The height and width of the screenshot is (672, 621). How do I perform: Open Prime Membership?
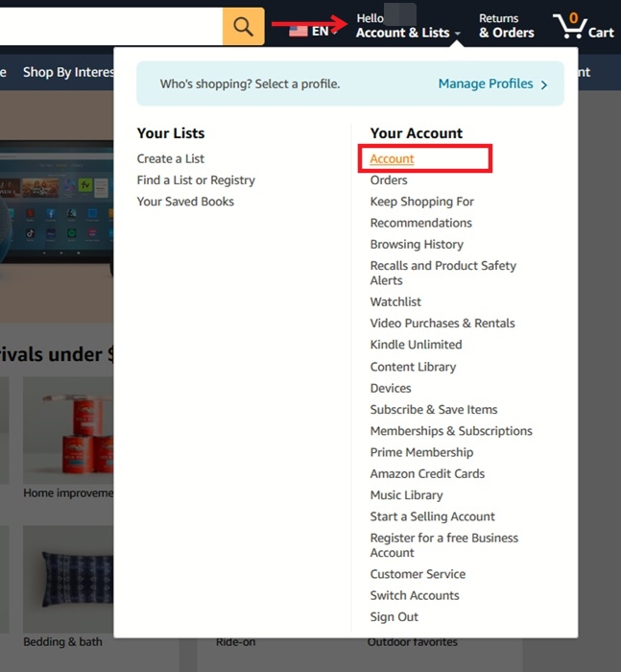pos(421,452)
